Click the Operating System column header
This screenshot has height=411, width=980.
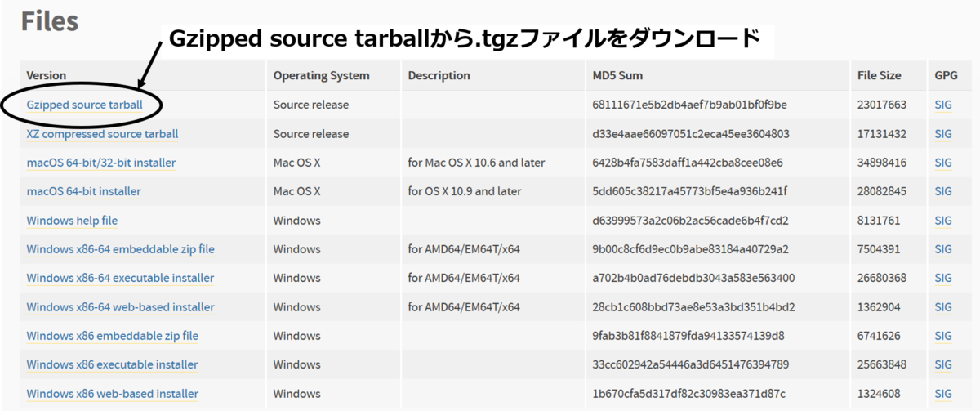[x=321, y=75]
